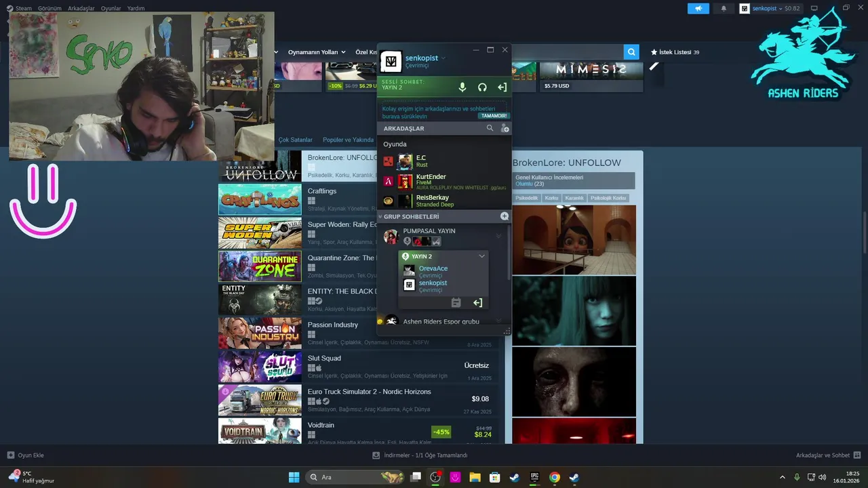Open Ashen Riders Espor grubu chat
Screen dimensions: 868x488
(441, 321)
